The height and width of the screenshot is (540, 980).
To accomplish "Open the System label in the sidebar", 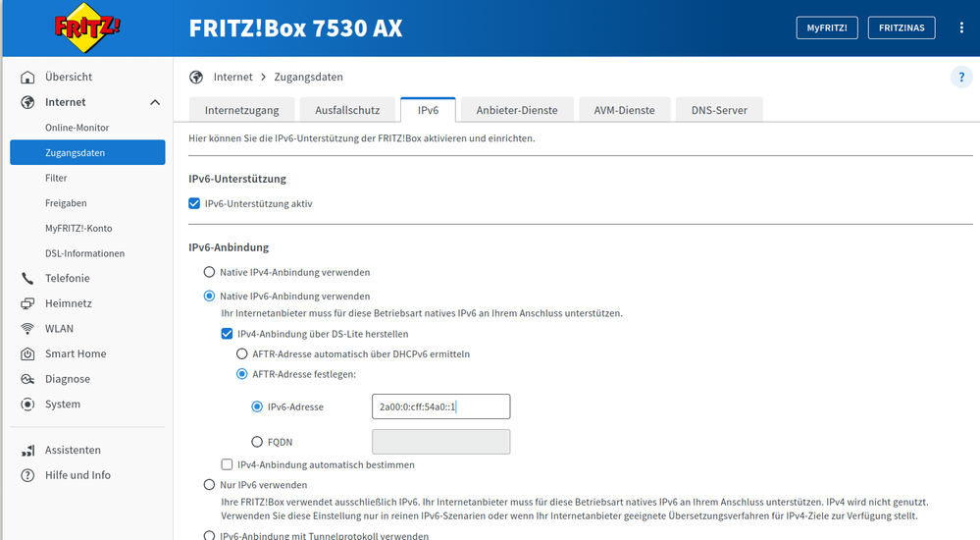I will pos(63,405).
